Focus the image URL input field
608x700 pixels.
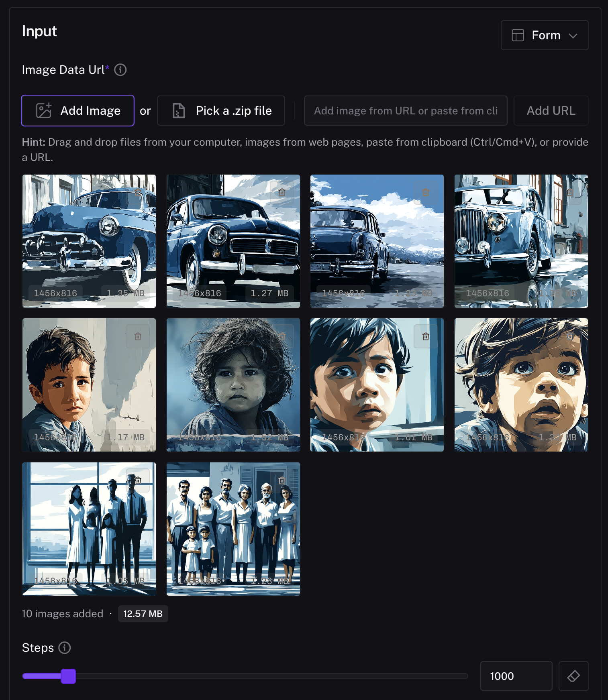405,111
